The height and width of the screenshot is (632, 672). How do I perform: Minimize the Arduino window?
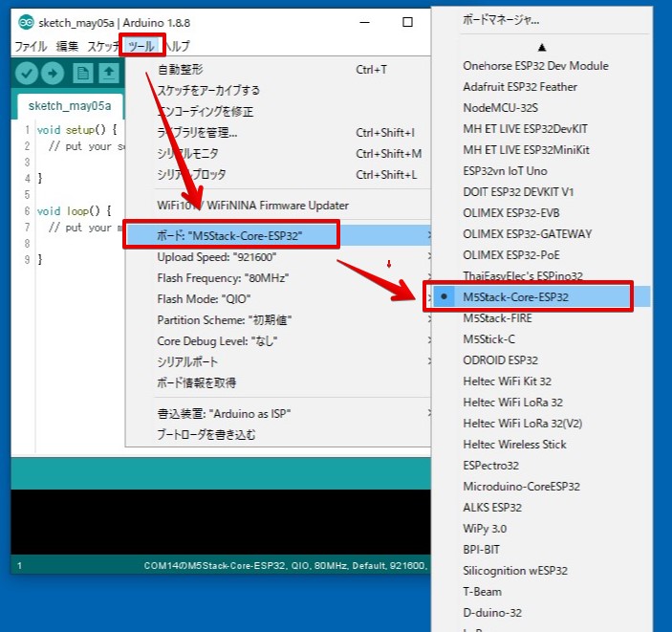(365, 22)
